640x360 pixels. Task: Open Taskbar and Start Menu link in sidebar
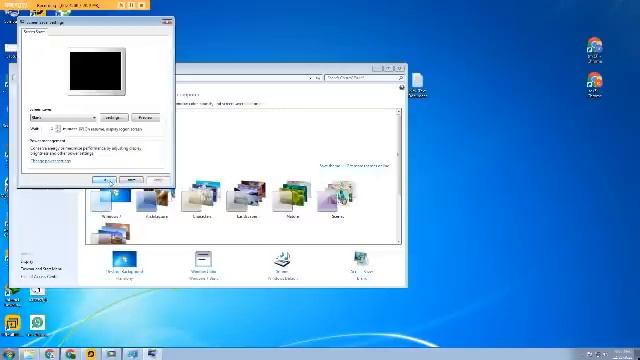(41, 269)
